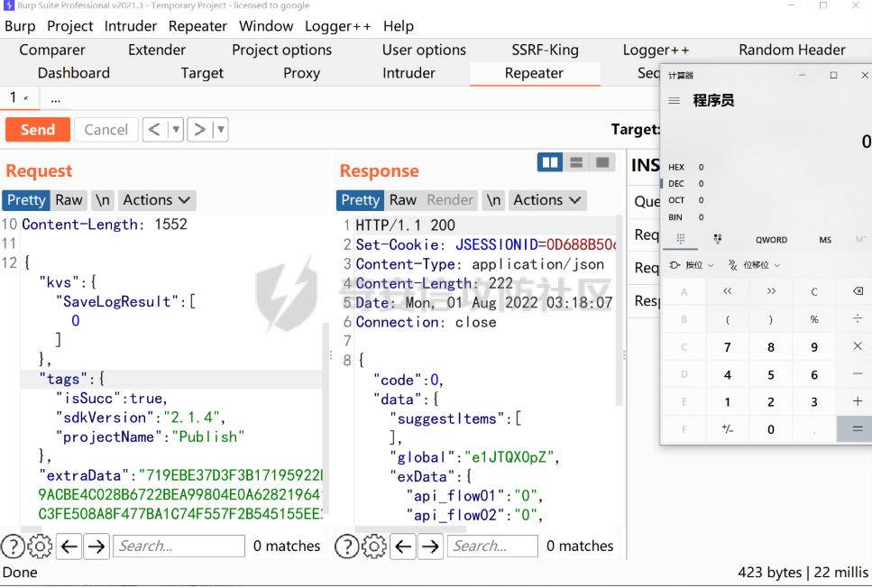This screenshot has width=872, height=588.
Task: Open the Project menu
Action: pos(70,26)
